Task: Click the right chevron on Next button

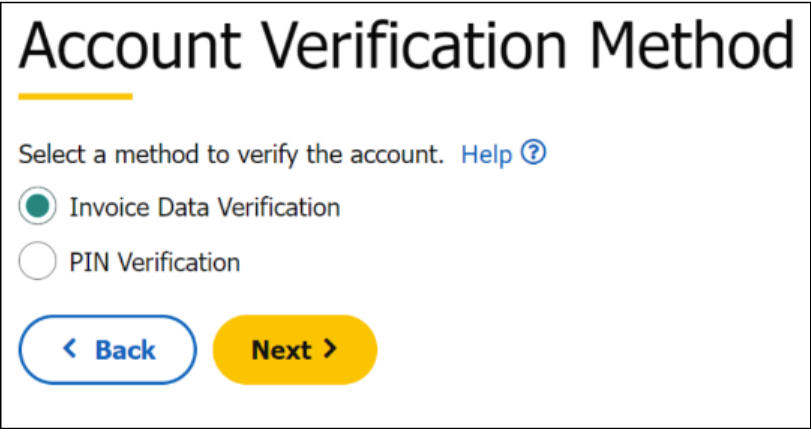Action: [330, 349]
